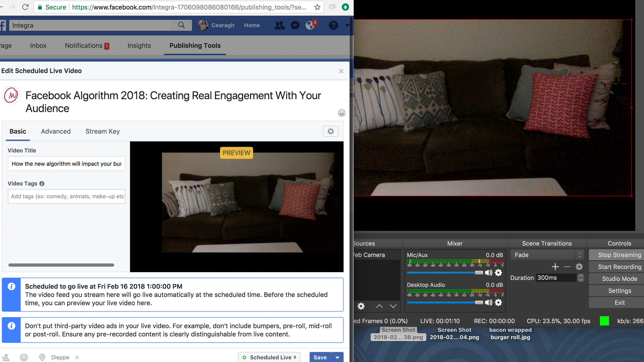Screen dimensions: 644x362
Task: Open Messenger icon in Facebook bar
Action: (x=295, y=25)
